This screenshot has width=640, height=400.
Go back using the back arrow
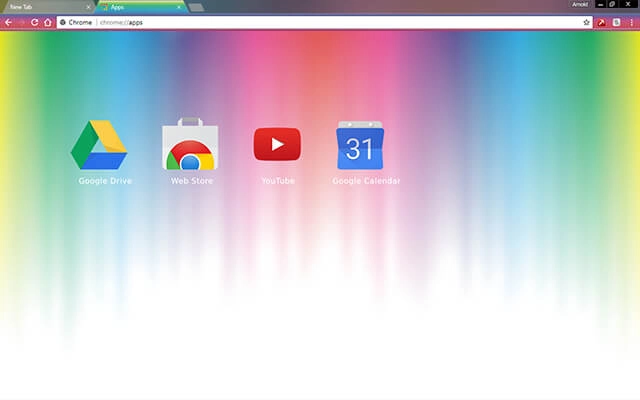[x=9, y=22]
